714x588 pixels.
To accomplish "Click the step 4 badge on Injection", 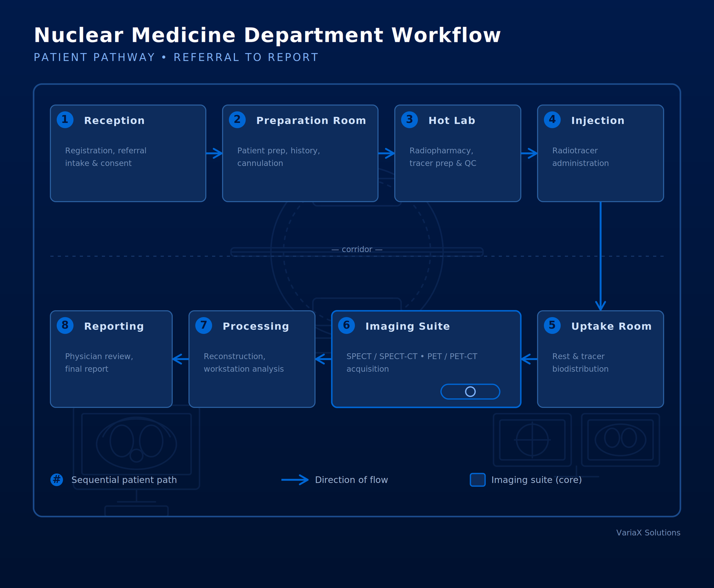I will pyautogui.click(x=552, y=120).
